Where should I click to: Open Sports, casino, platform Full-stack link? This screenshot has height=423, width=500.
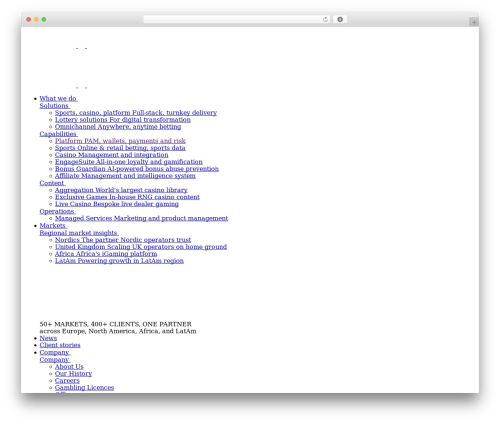pyautogui.click(x=136, y=113)
